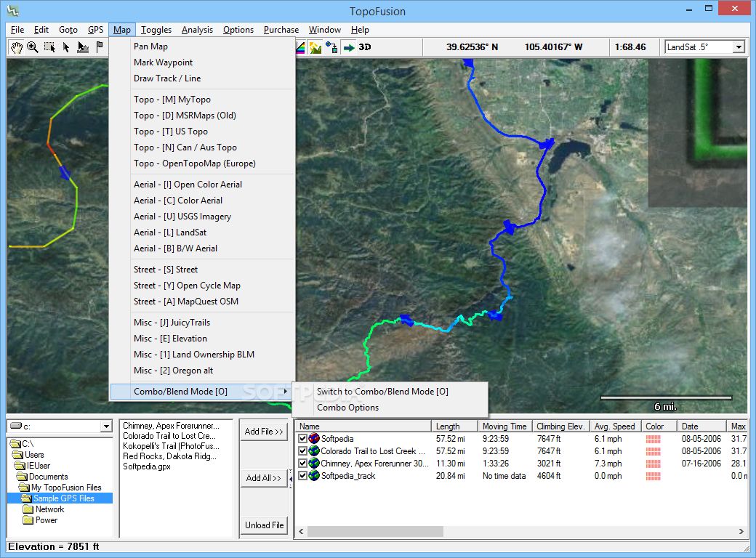Open the LandSat .5° map type dropdown
The height and width of the screenshot is (558, 756).
(x=738, y=46)
